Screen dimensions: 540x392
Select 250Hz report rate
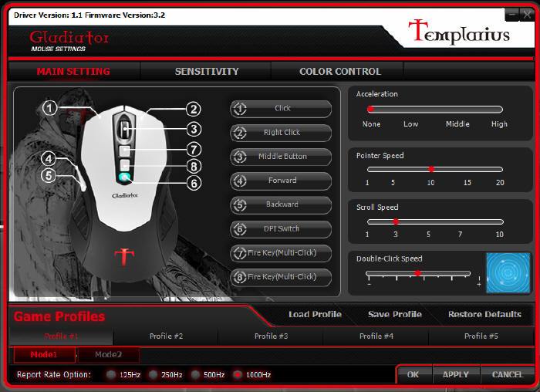154,374
